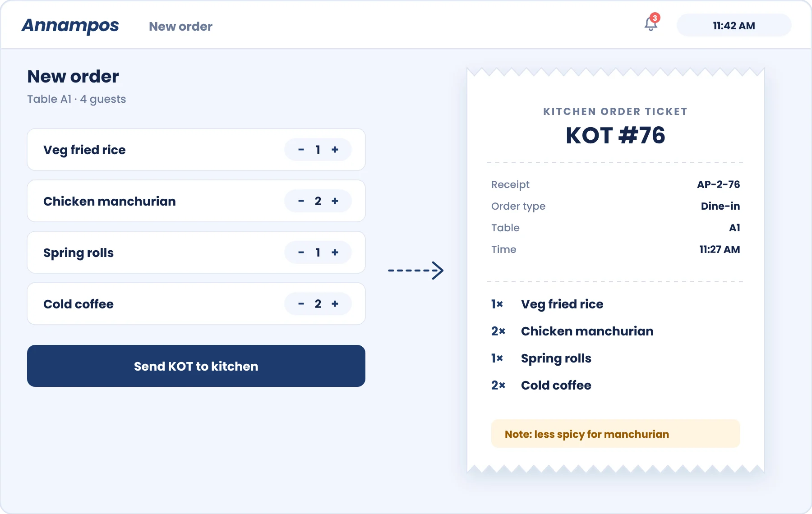Click the Veg fried rice quantity value 1

point(318,150)
